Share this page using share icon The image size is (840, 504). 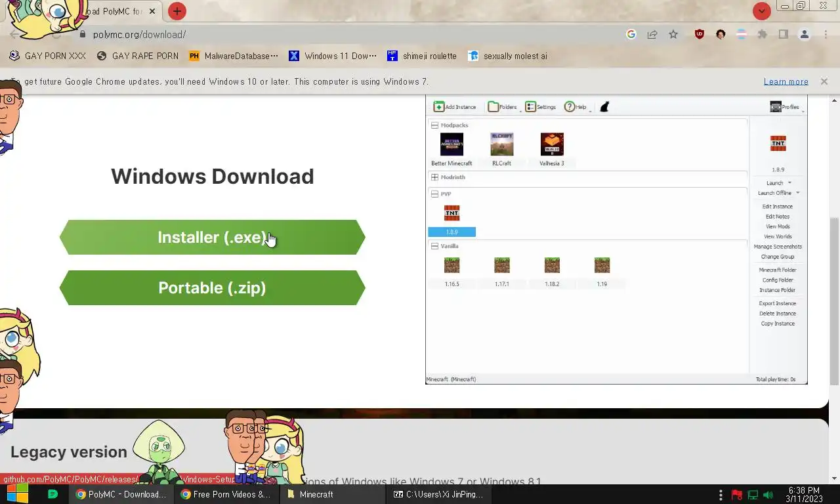tap(652, 34)
